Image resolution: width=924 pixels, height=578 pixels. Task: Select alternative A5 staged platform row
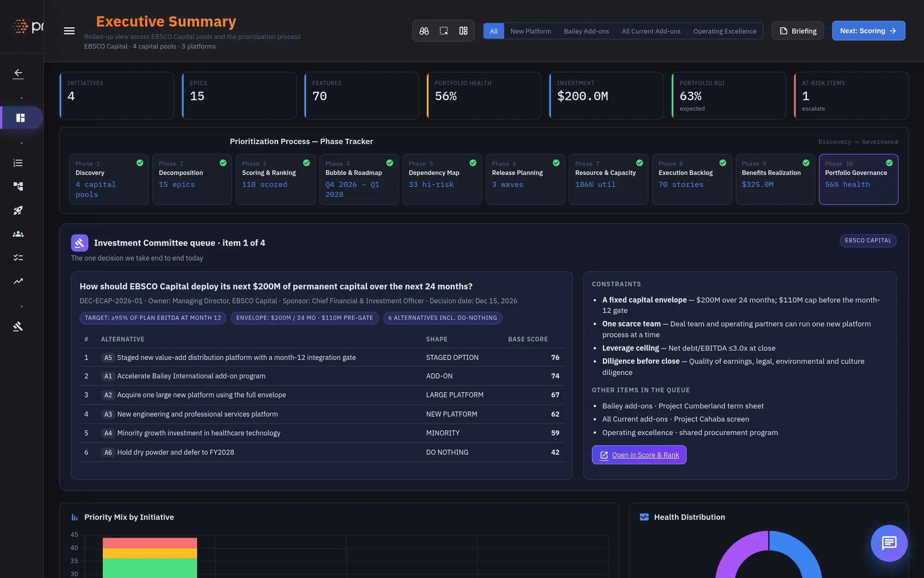click(x=322, y=357)
